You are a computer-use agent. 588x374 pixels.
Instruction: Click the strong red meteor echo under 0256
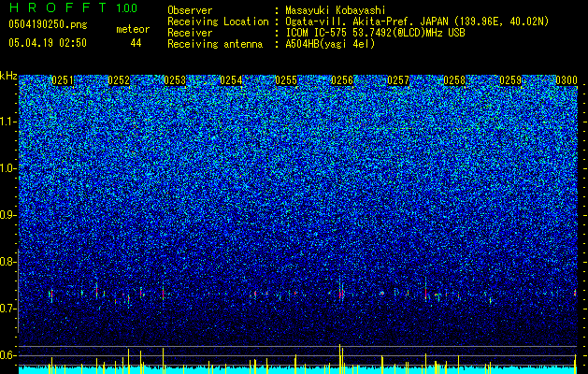tap(341, 294)
